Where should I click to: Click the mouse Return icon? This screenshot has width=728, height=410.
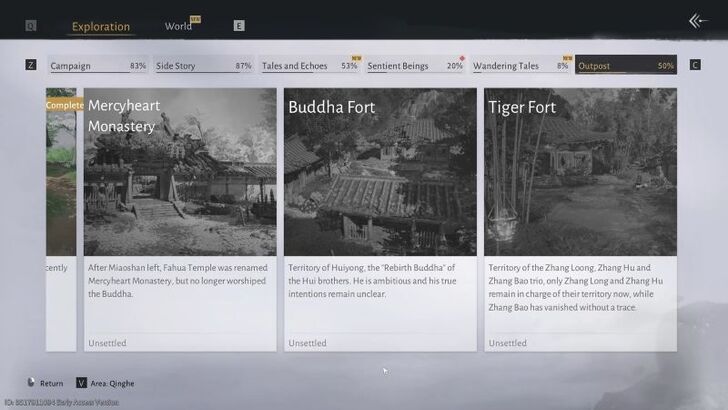[31, 382]
